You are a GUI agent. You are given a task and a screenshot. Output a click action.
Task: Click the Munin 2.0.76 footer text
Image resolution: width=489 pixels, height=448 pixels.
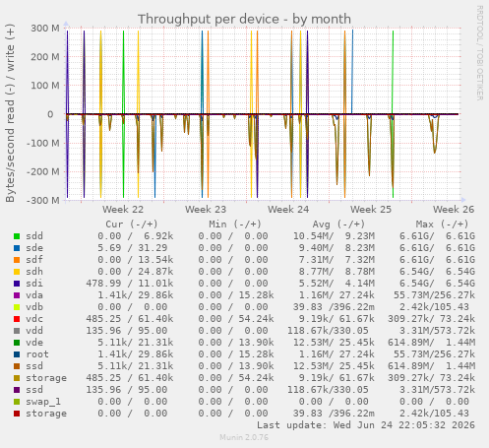(244, 437)
